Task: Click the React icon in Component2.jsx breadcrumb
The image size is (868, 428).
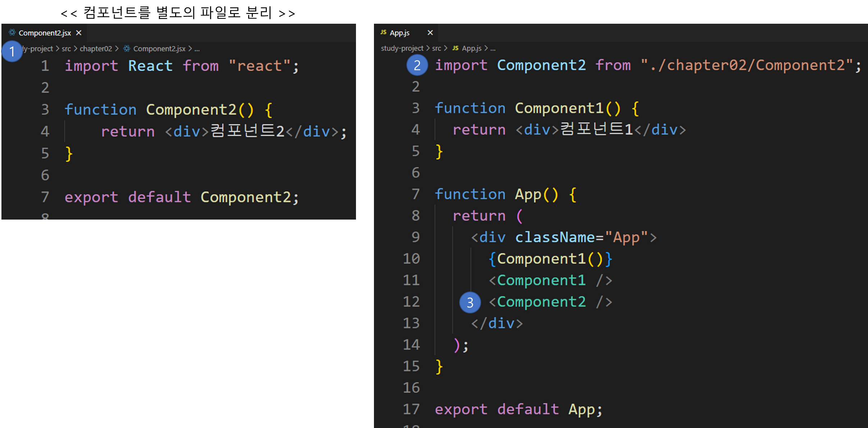Action: (127, 49)
